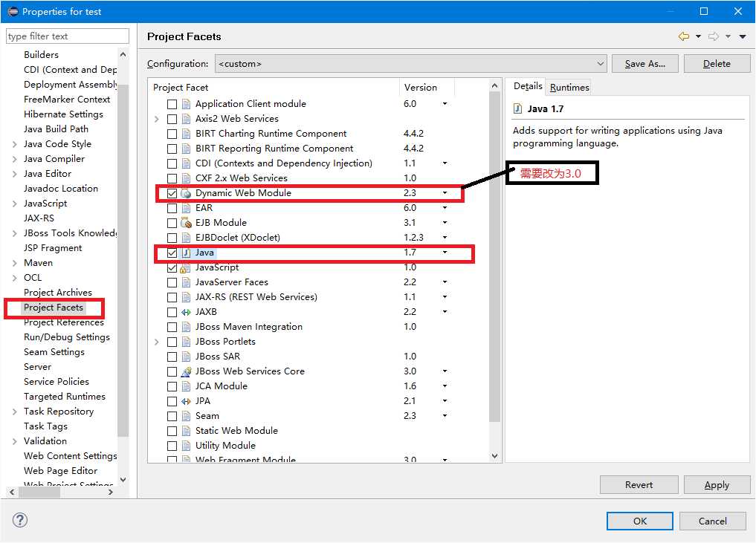Click the Delete configuration button
Screen dimensions: 756x543
(717, 64)
